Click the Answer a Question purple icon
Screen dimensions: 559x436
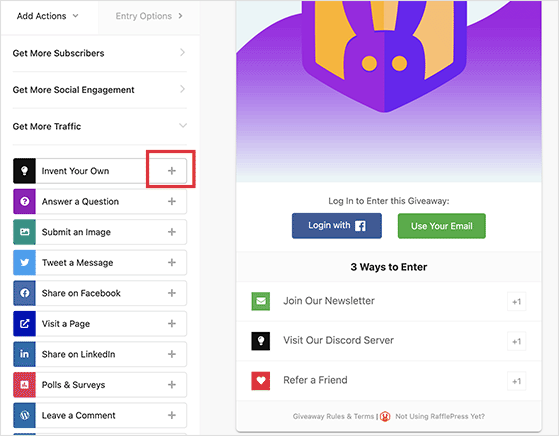point(24,201)
